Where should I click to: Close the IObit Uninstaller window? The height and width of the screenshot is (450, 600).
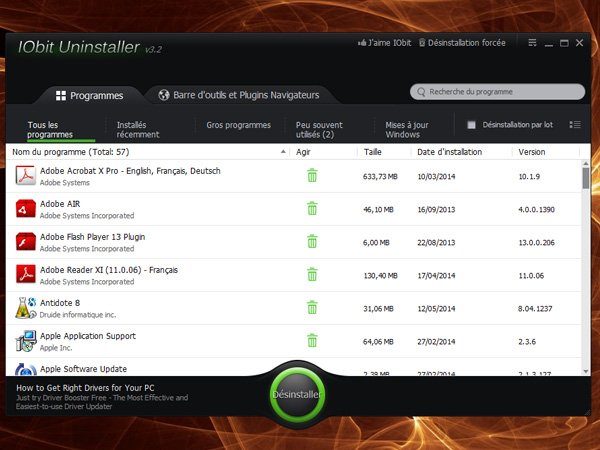(579, 43)
